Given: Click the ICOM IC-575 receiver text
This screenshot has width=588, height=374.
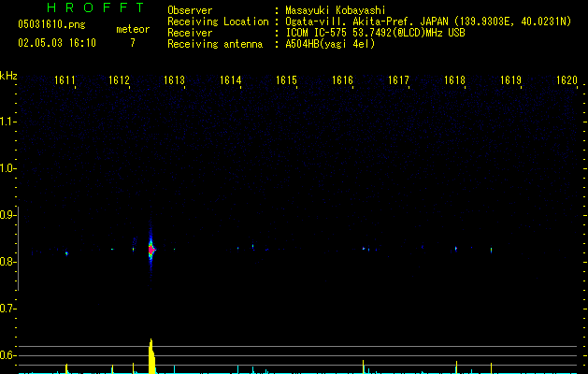Looking at the screenshot, I should (x=375, y=33).
